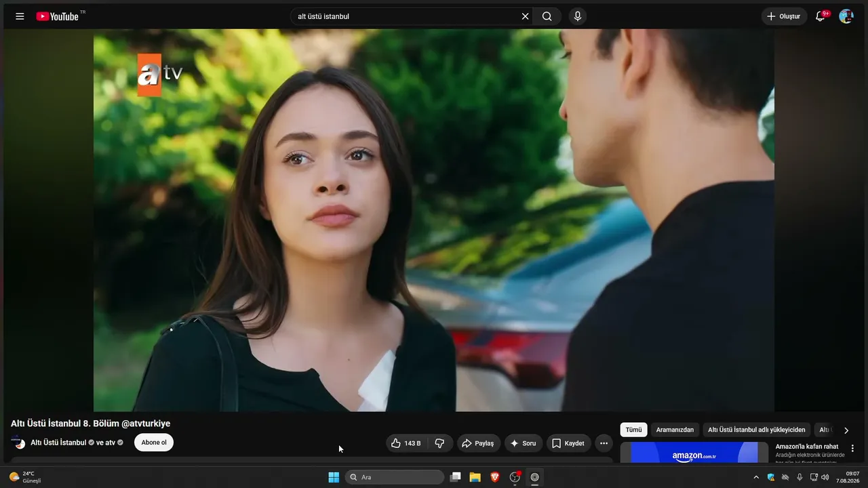Select Altı Üstü İstanbul adlı yükleyiciden chip

pos(757,430)
